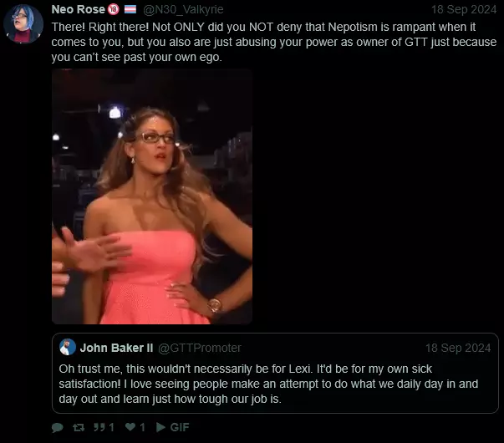The width and height of the screenshot is (504, 443).
Task: Like the tweet with the heart icon
Action: (x=131, y=427)
